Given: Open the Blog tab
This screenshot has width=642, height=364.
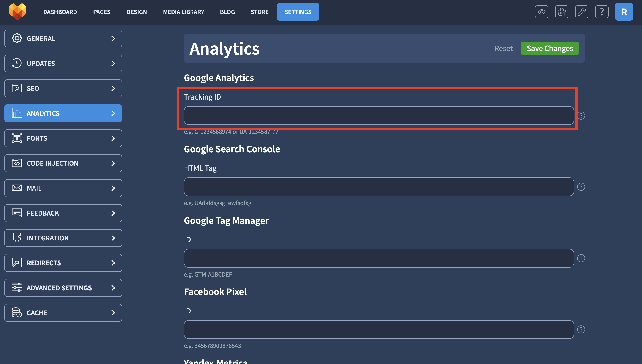Looking at the screenshot, I should point(227,12).
